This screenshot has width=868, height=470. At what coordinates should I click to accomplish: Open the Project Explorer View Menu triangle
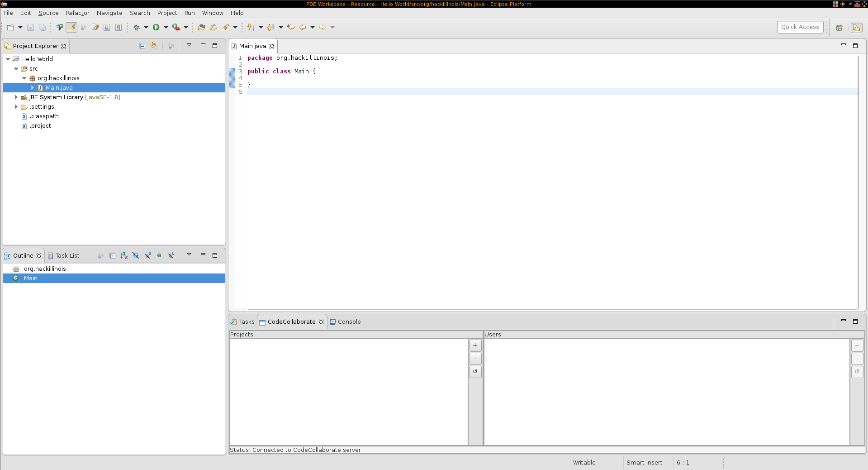189,45
